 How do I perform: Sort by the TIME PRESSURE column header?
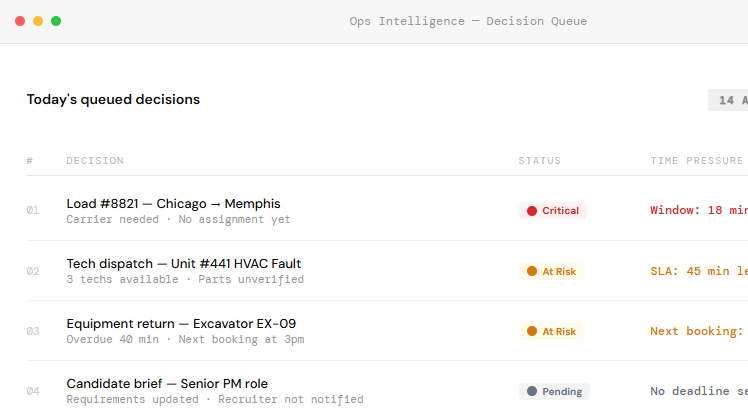[696, 161]
